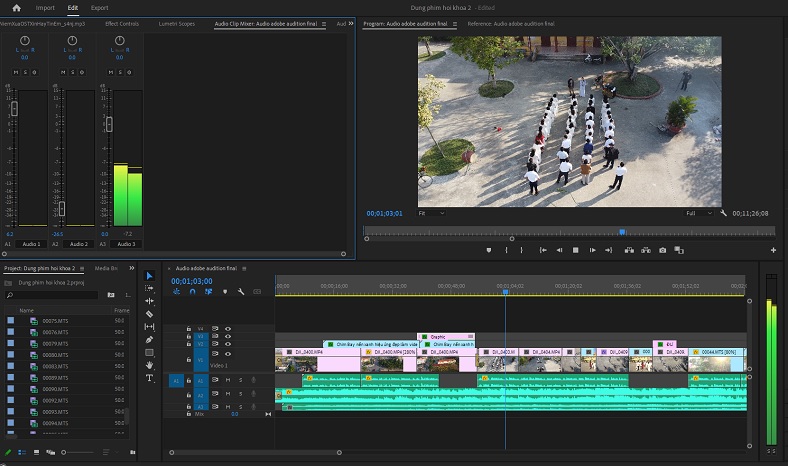Go to the Export workspace
Screen dimensions: 788x466
click(x=99, y=8)
